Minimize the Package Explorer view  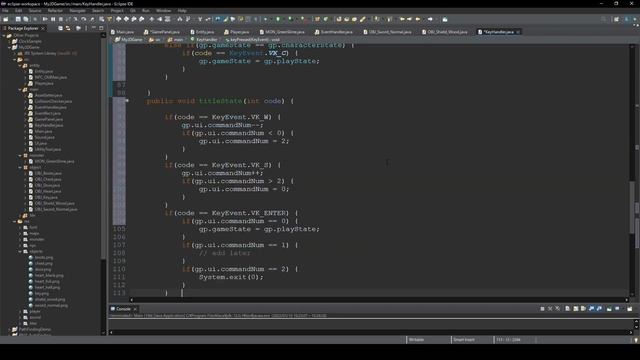pos(93,28)
